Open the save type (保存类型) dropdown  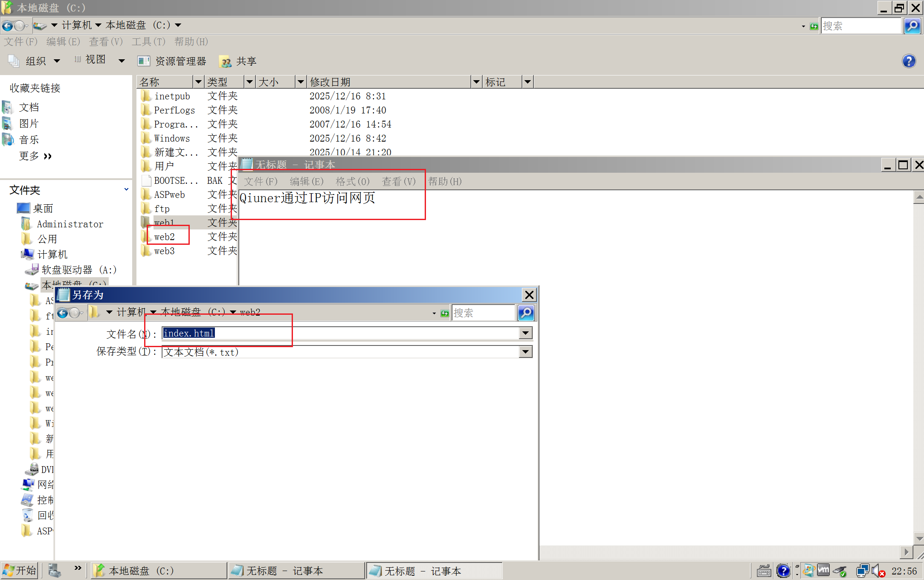point(526,352)
